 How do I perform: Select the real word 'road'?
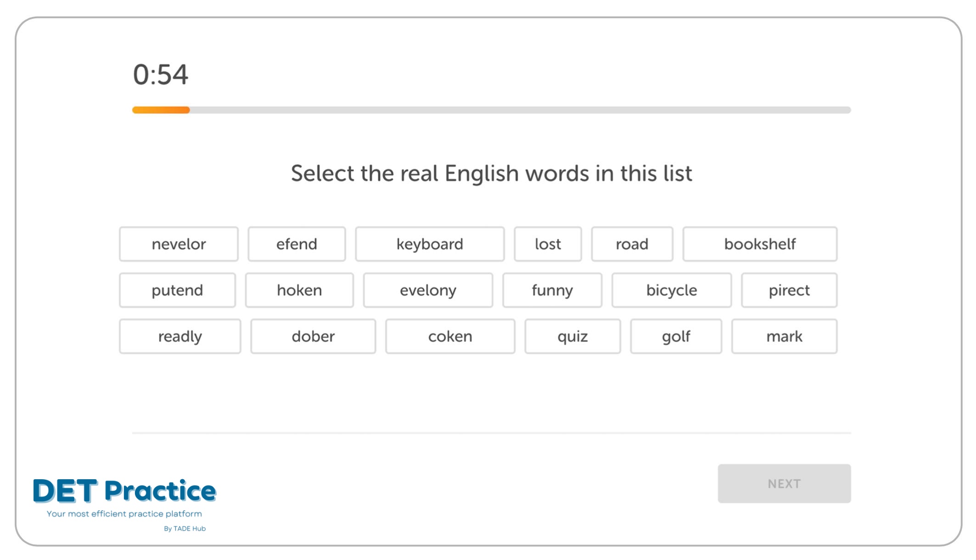(630, 243)
